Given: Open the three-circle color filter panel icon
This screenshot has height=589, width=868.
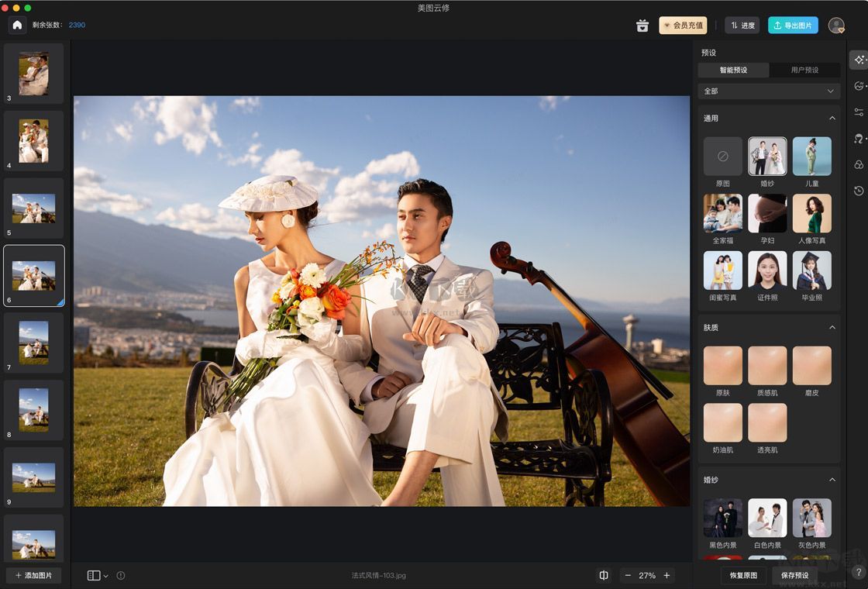Looking at the screenshot, I should click(x=859, y=165).
